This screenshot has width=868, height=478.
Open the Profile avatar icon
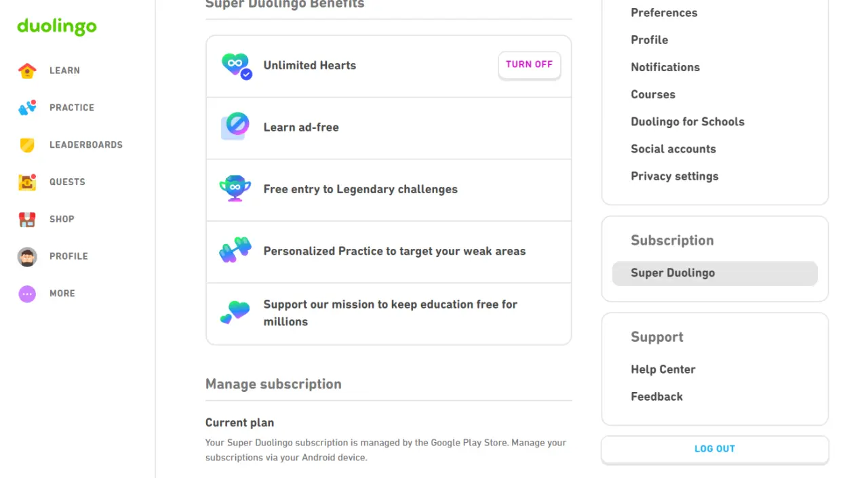coord(27,256)
